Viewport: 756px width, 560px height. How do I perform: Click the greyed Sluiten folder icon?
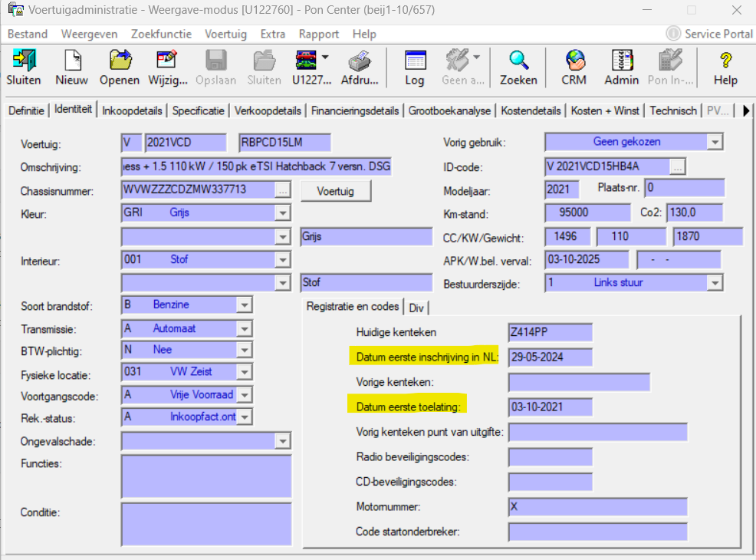coord(265,61)
